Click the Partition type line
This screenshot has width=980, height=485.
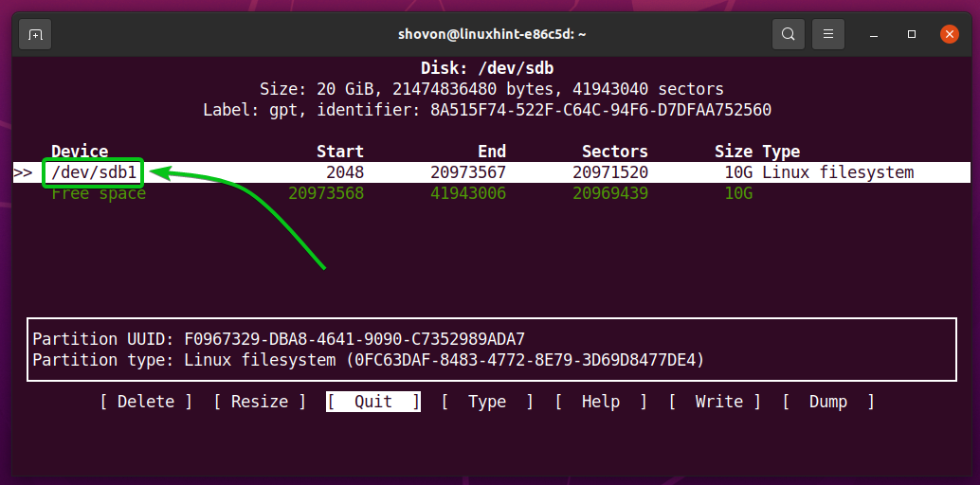pos(368,361)
